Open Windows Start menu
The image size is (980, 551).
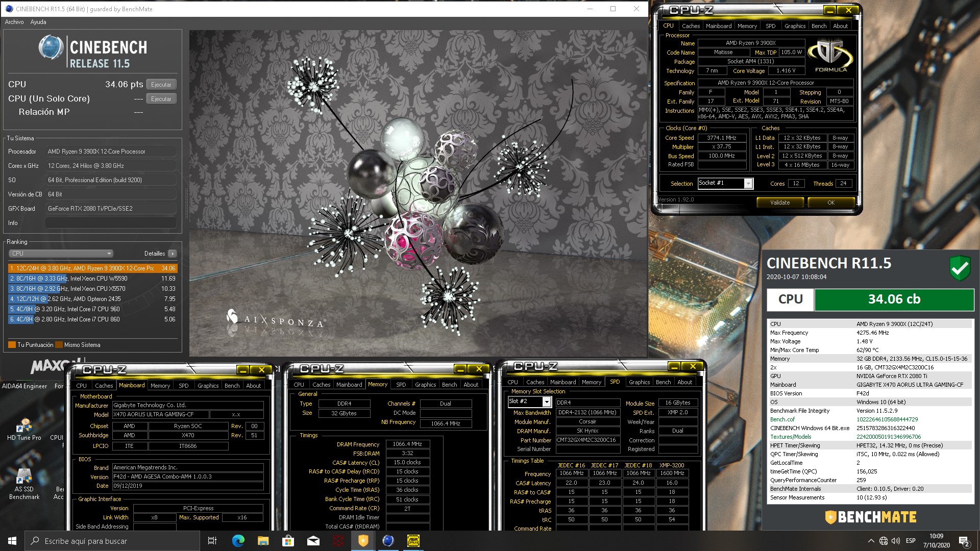tap(12, 541)
